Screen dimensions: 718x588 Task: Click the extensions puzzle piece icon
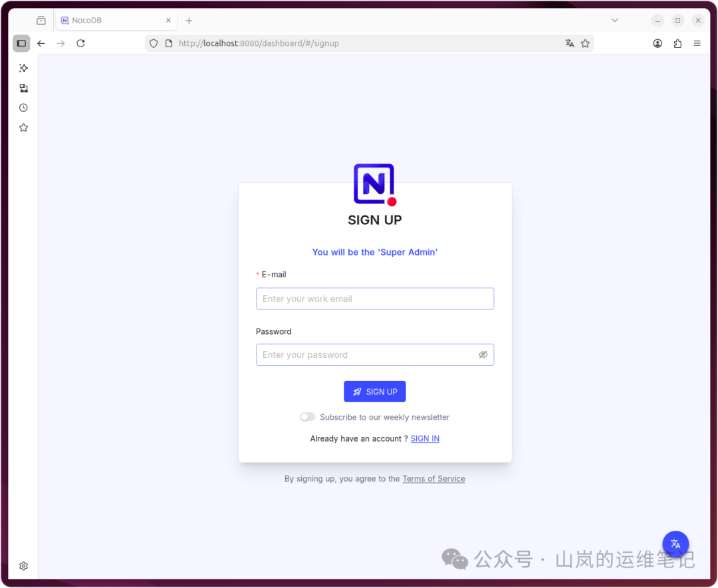point(677,43)
